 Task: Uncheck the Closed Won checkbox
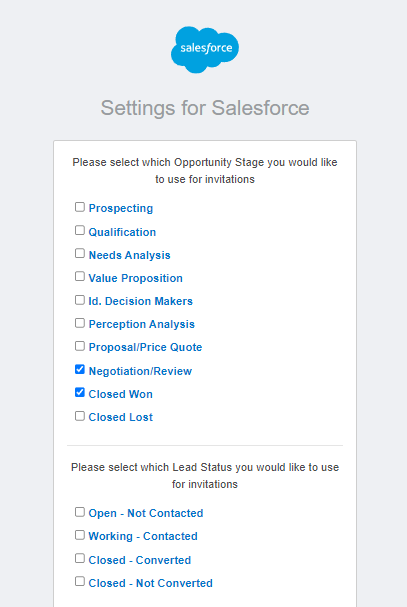pos(80,393)
